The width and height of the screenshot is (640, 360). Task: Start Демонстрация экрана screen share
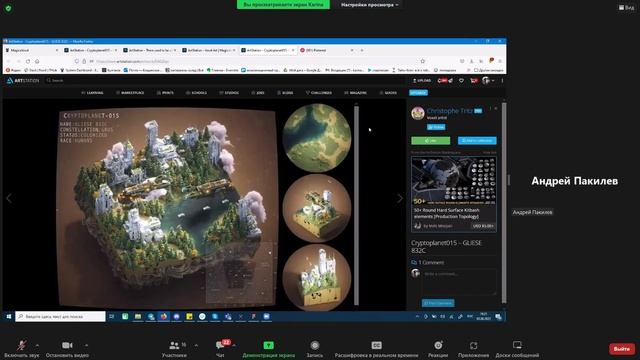268,349
